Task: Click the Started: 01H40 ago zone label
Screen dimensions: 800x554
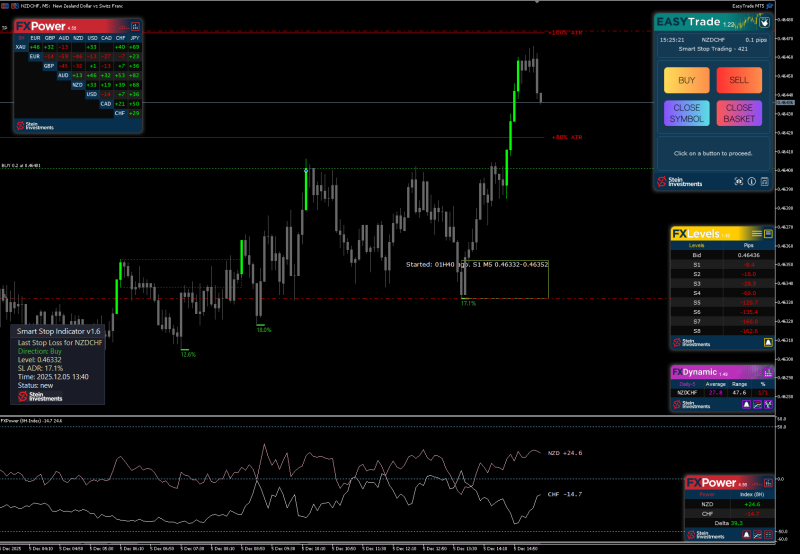Action: [x=477, y=264]
